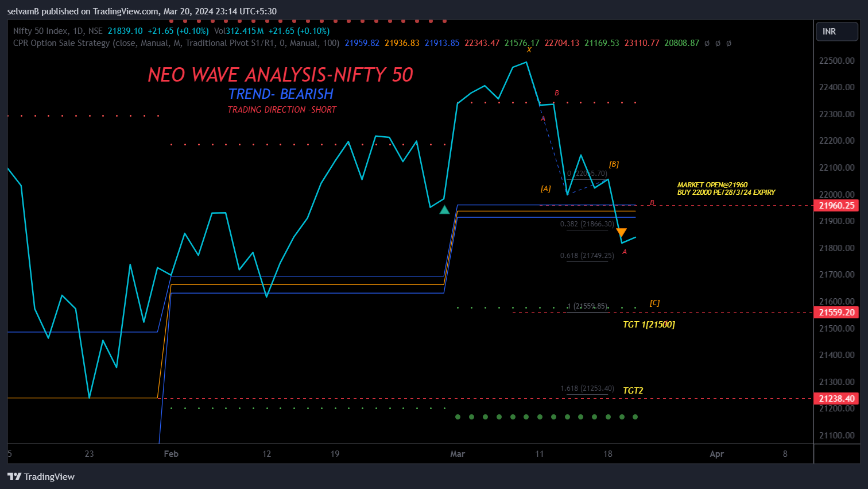Select the green up-triangle marker on the chart
Screen dimensions: 868x489
pyautogui.click(x=444, y=210)
